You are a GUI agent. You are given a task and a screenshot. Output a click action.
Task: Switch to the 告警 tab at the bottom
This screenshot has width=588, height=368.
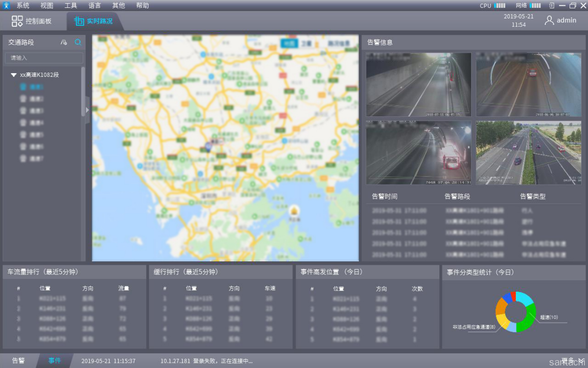(18, 361)
